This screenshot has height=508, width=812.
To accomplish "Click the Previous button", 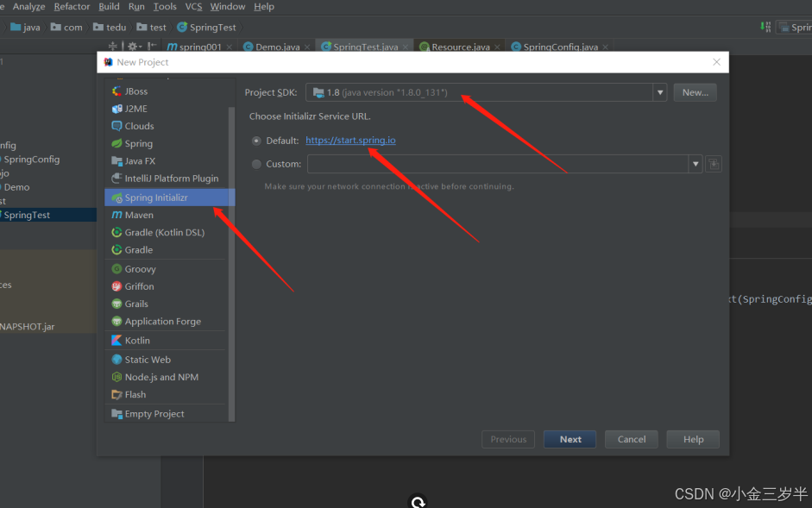I will tap(508, 439).
